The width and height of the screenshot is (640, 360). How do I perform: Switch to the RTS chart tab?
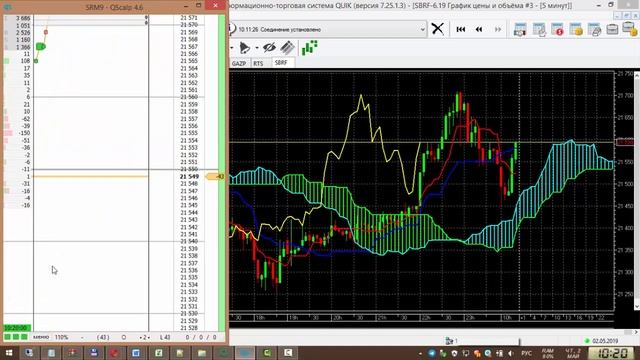258,63
